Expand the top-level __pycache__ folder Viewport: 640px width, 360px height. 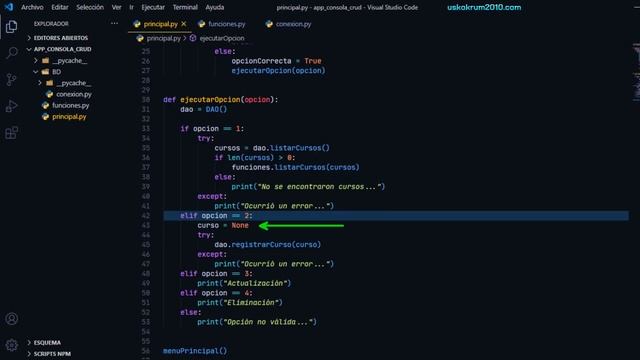point(69,60)
